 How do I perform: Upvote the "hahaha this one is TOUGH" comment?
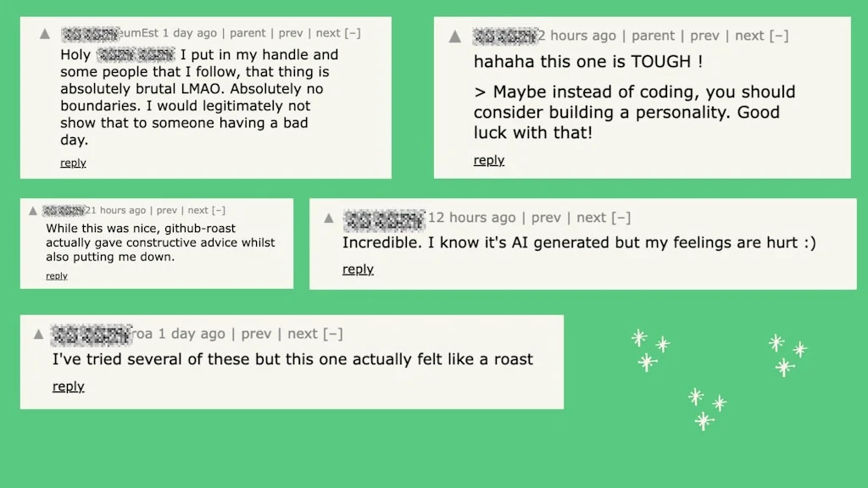pyautogui.click(x=456, y=36)
